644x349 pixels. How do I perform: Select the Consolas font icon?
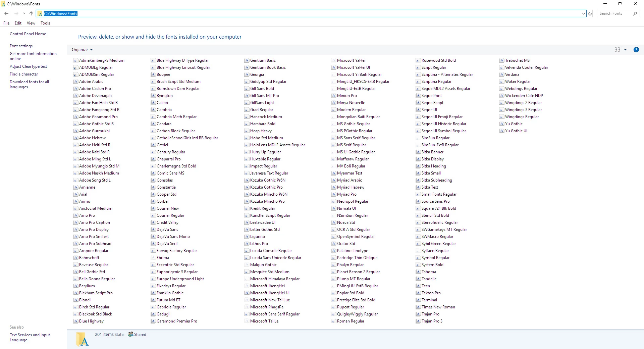click(x=153, y=180)
